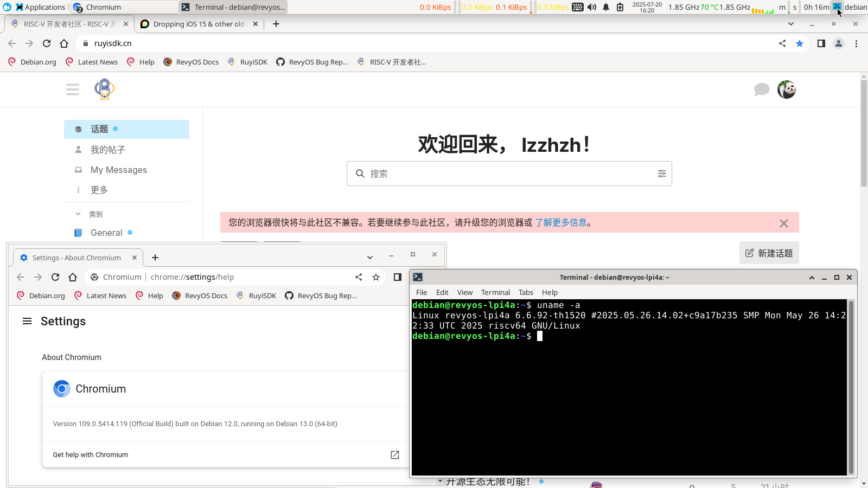This screenshot has height=488, width=868.
Task: Toggle side panel in Settings window
Action: (398, 277)
